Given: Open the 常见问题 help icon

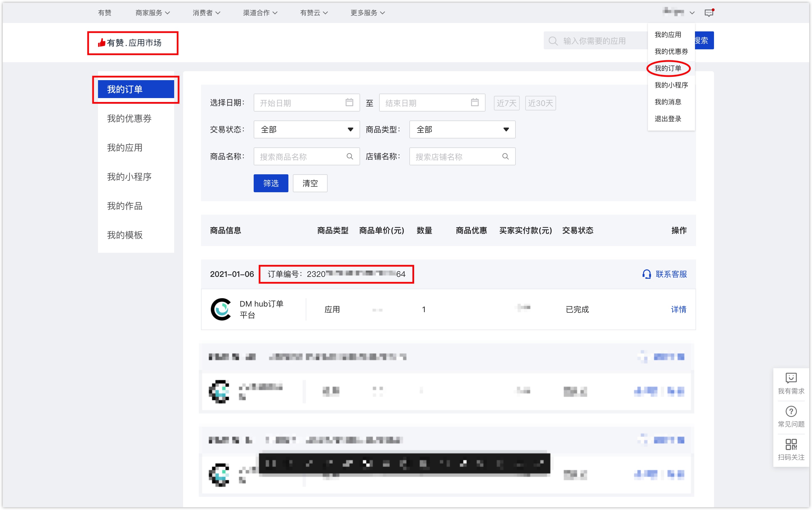Looking at the screenshot, I should pos(791,411).
